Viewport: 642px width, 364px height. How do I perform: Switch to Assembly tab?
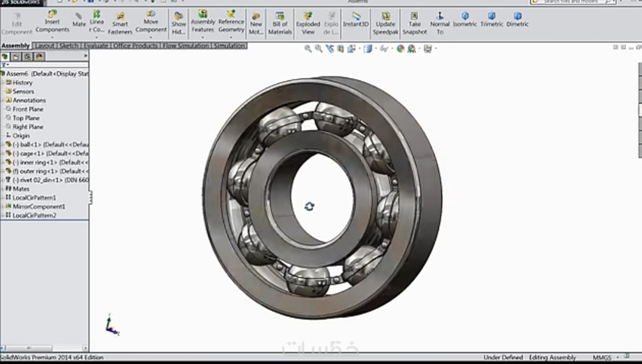(16, 45)
